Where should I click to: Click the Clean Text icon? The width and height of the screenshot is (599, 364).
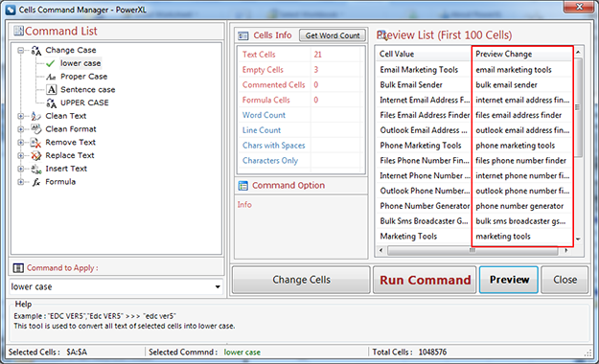(x=35, y=116)
